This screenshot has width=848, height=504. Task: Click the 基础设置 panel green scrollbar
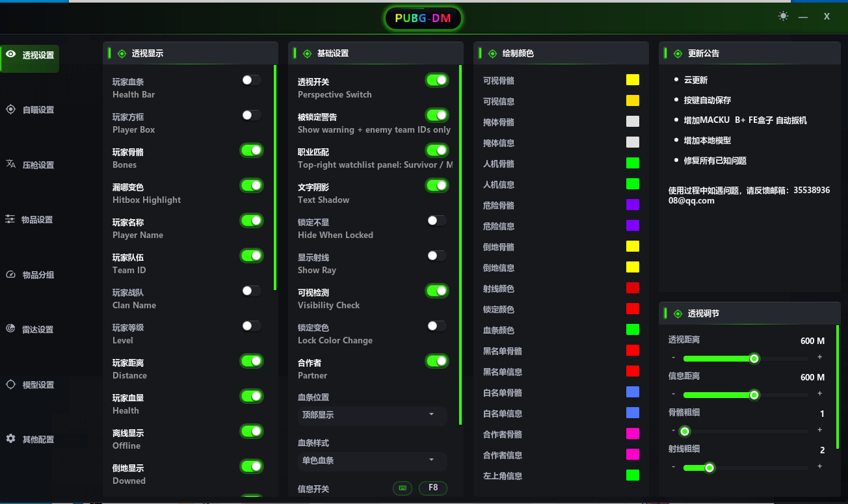coord(460,245)
